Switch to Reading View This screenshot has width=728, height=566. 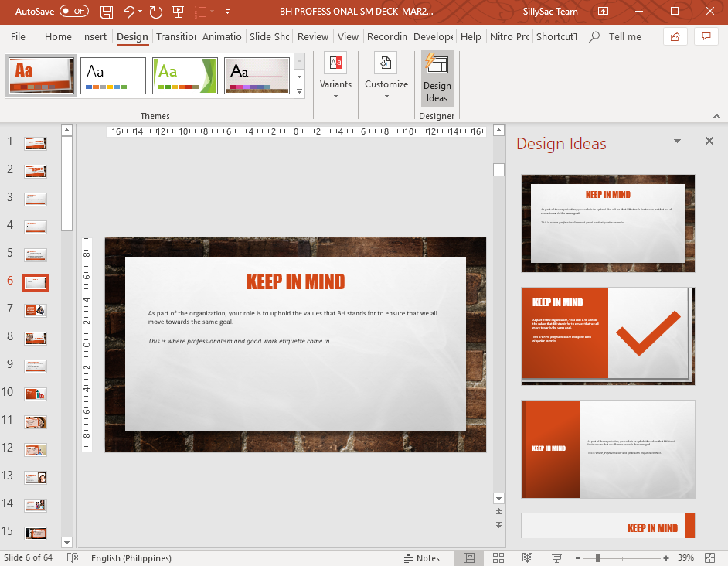tap(527, 557)
